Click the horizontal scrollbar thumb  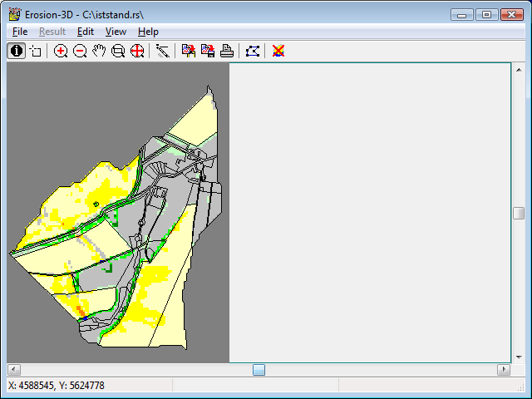coord(259,370)
